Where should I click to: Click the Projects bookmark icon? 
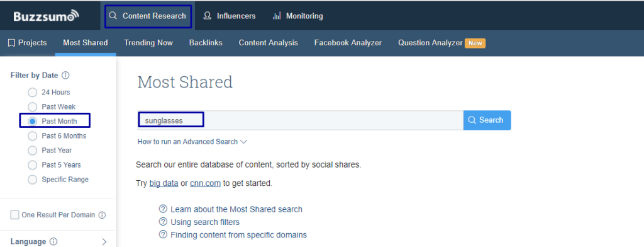click(11, 43)
